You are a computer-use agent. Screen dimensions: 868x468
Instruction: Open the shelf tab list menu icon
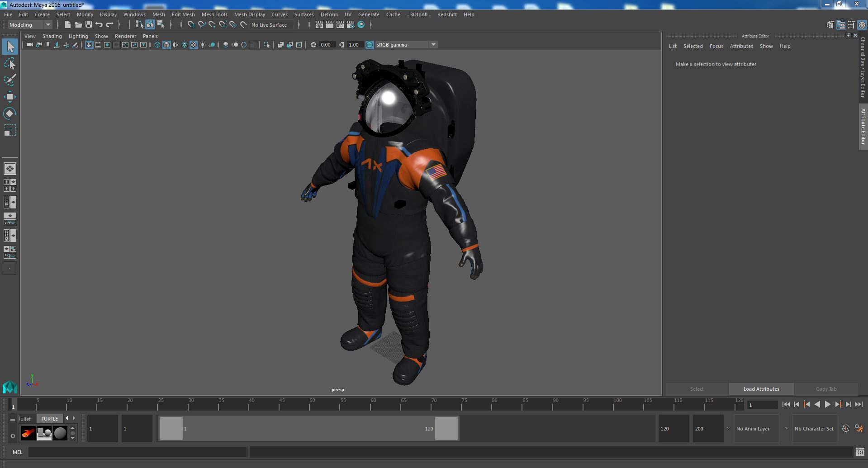[x=13, y=420]
